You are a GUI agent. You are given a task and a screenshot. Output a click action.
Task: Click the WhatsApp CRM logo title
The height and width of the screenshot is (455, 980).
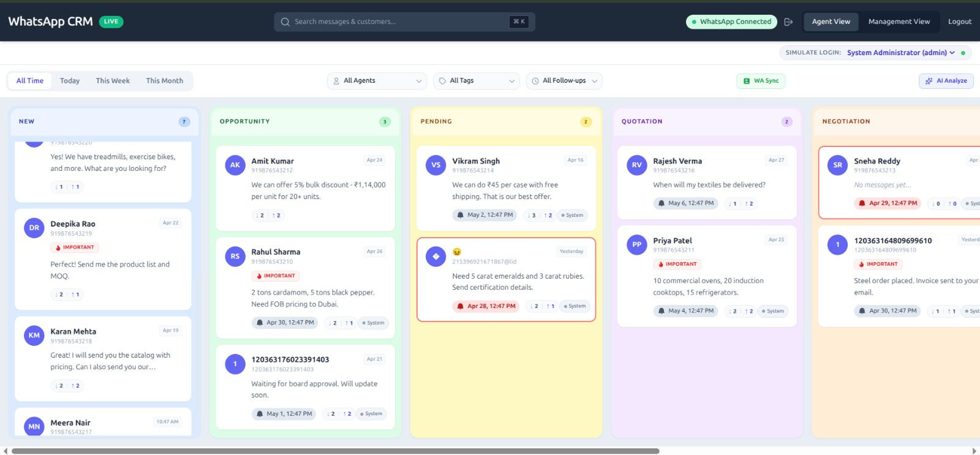[x=50, y=21]
